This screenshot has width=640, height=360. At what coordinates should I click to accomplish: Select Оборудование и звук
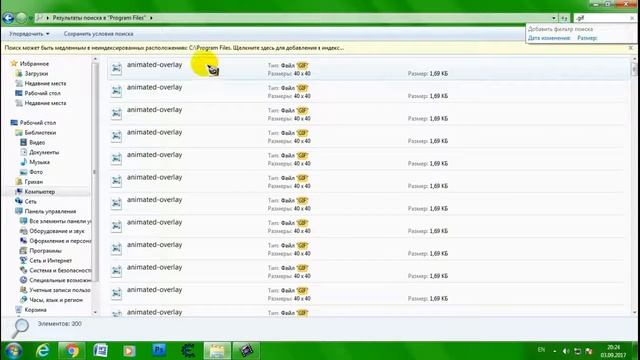[57, 231]
